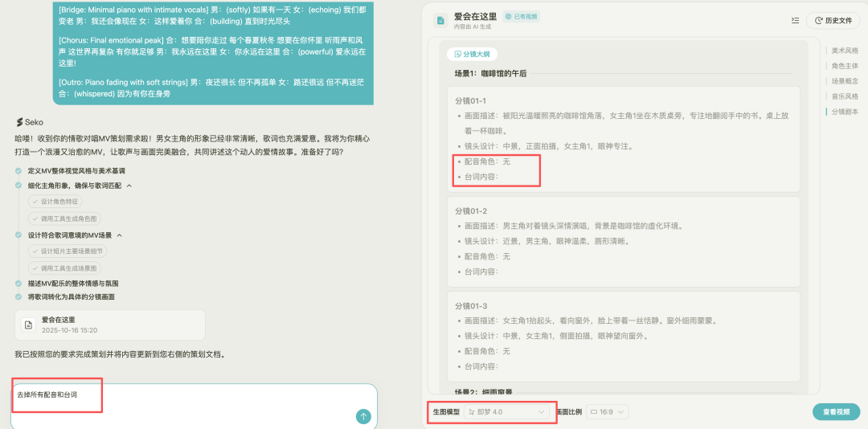
Task: Open the 生图模型 即梦 4.0 dropdown
Action: coord(506,412)
